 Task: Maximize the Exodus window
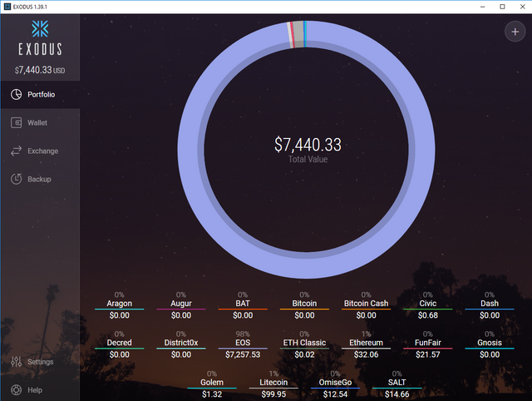502,7
